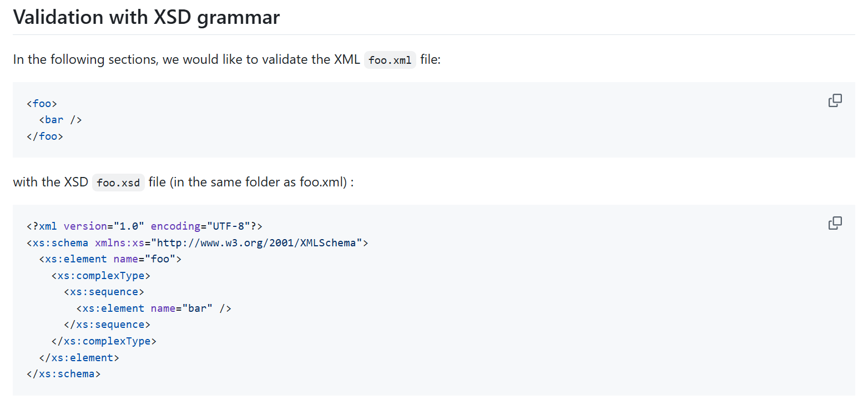Click the closing </foo> tag line

pos(44,136)
